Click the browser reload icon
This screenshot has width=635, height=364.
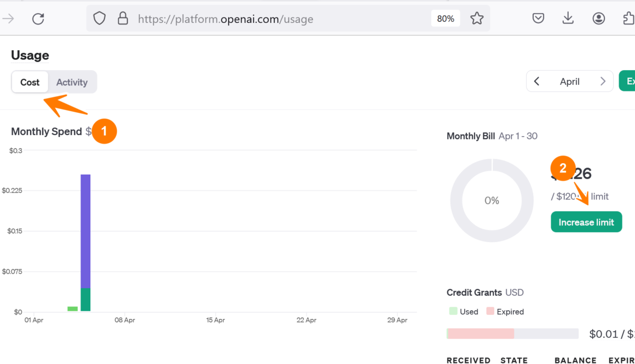point(38,19)
